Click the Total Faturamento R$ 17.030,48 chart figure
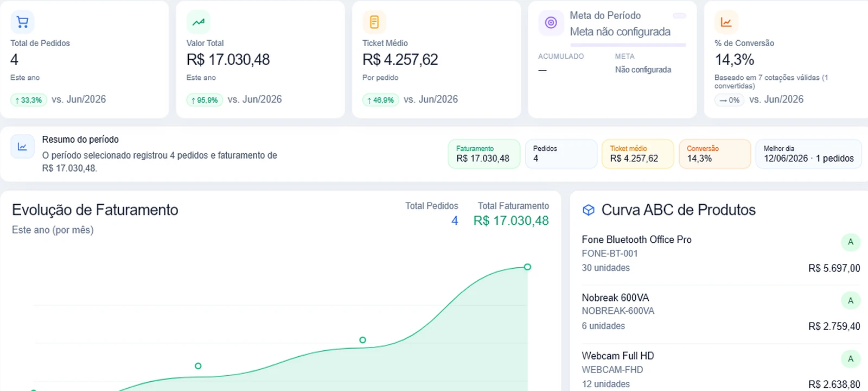Image resolution: width=868 pixels, height=391 pixels. click(511, 220)
